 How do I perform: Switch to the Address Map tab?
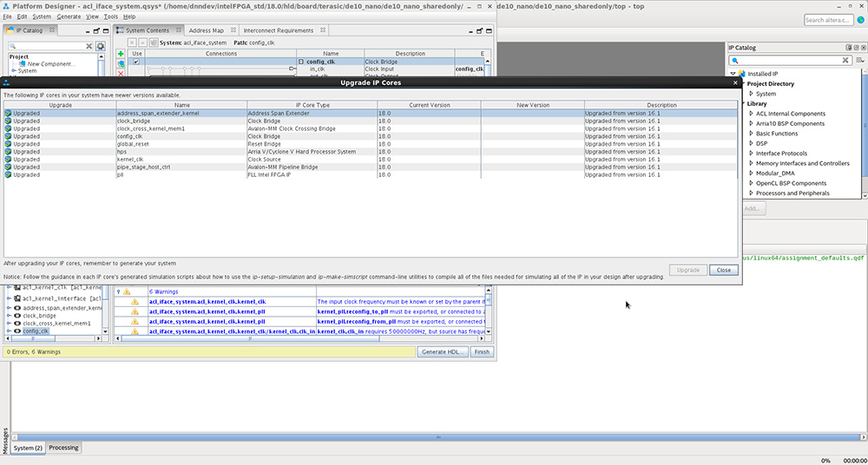[x=206, y=30]
